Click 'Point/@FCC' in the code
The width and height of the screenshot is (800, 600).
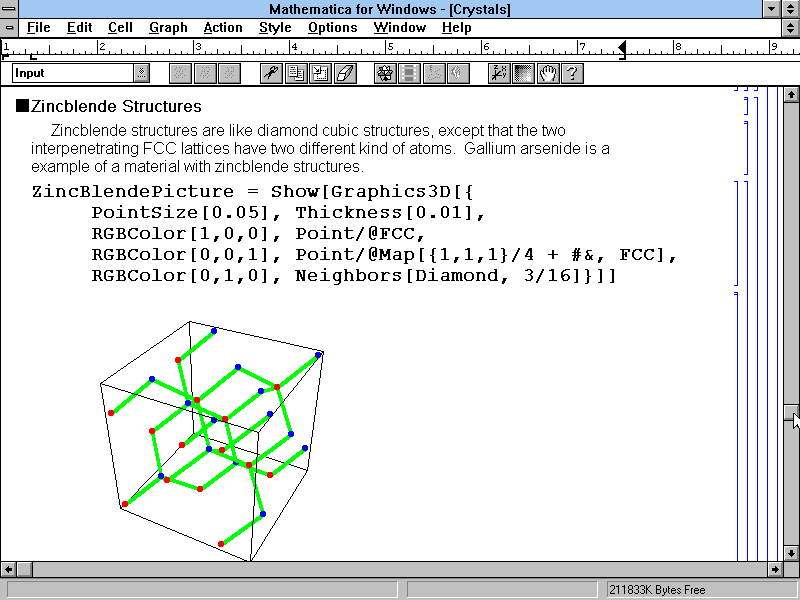[355, 234]
